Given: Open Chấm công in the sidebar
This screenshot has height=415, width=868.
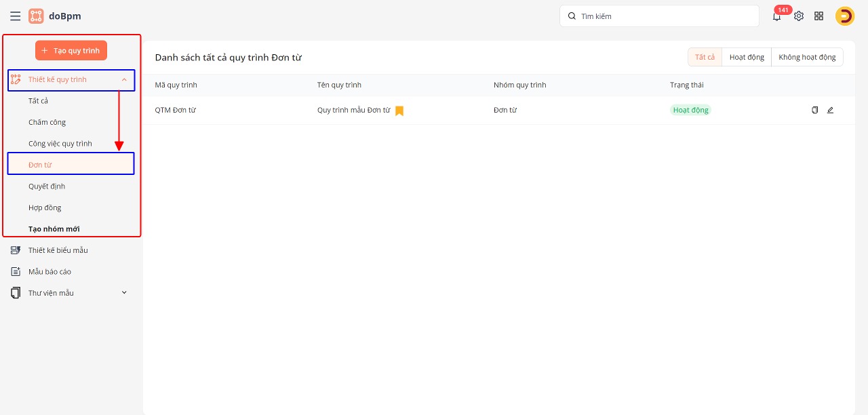Looking at the screenshot, I should pyautogui.click(x=47, y=123).
